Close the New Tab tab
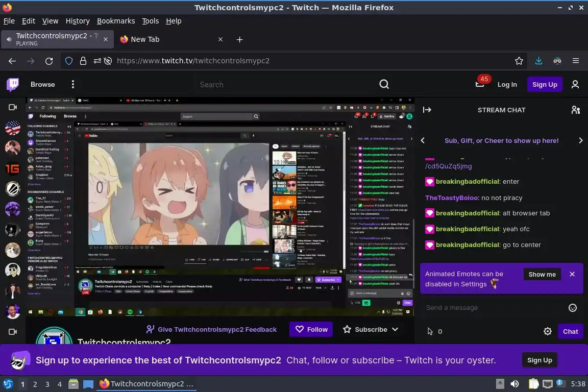This screenshot has width=588, height=392. pos(220,39)
